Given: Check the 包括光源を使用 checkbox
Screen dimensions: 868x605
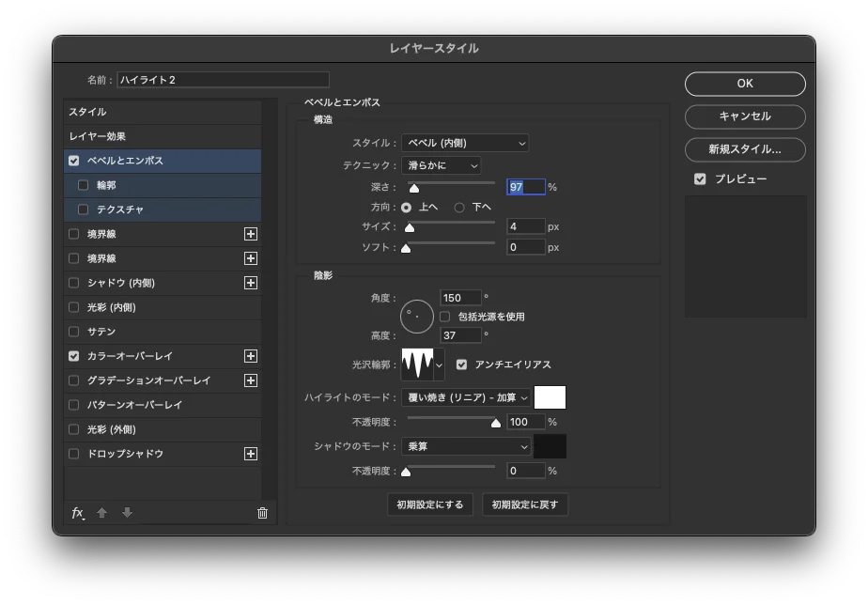Looking at the screenshot, I should pos(444,317).
